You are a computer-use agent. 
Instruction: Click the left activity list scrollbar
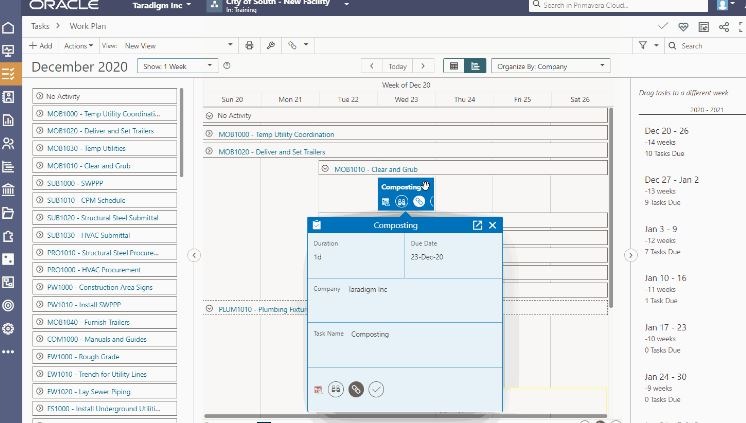[x=181, y=132]
